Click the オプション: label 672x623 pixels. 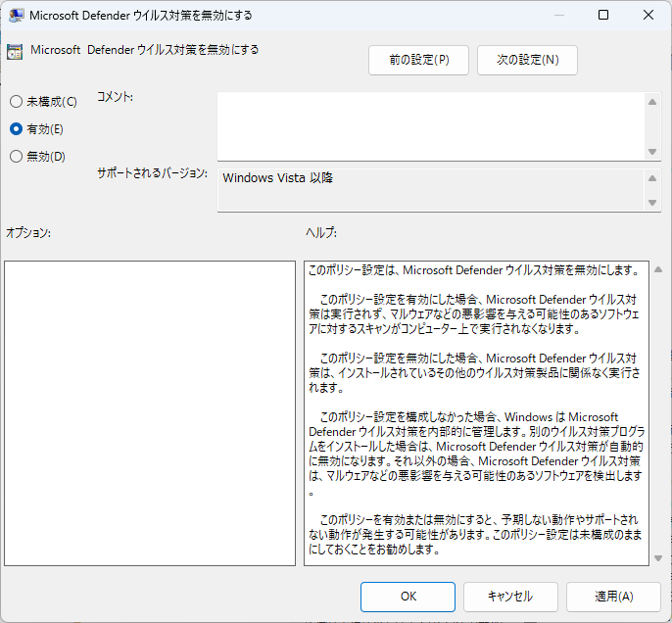[28, 233]
